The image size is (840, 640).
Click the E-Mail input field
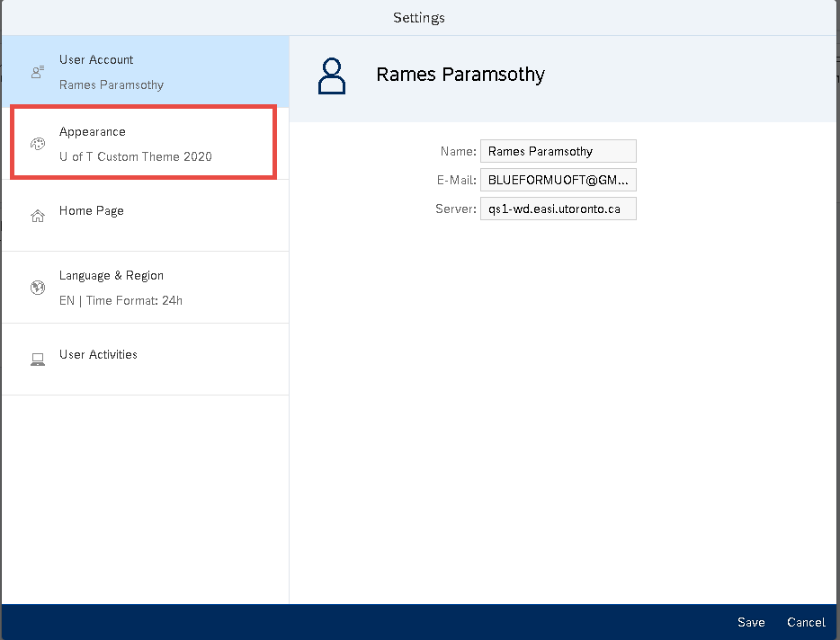point(559,180)
